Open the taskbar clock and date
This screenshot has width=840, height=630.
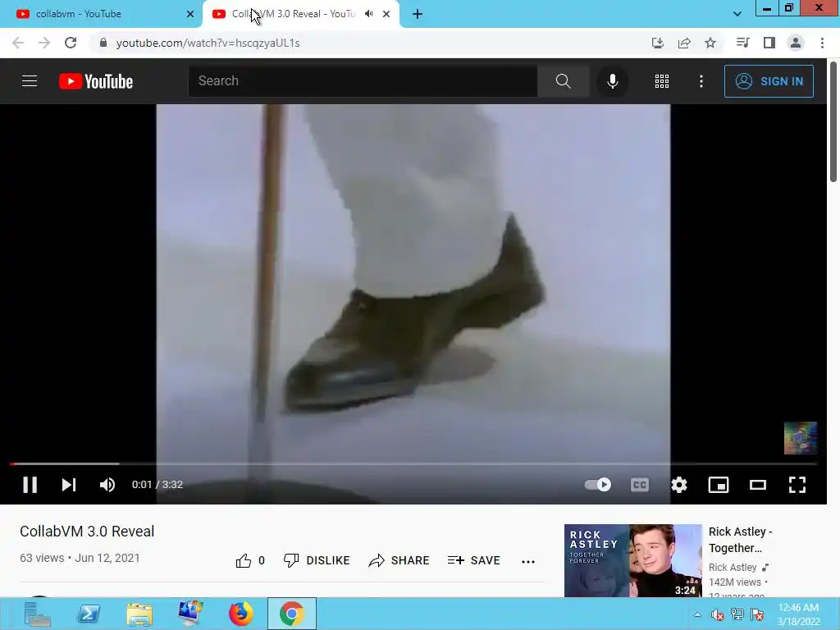pyautogui.click(x=798, y=614)
